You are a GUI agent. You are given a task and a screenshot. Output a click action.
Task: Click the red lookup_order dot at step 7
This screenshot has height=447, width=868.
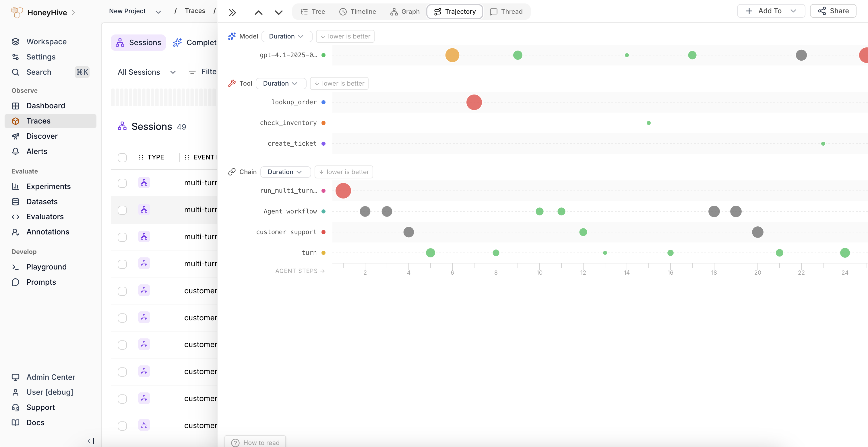(x=474, y=102)
